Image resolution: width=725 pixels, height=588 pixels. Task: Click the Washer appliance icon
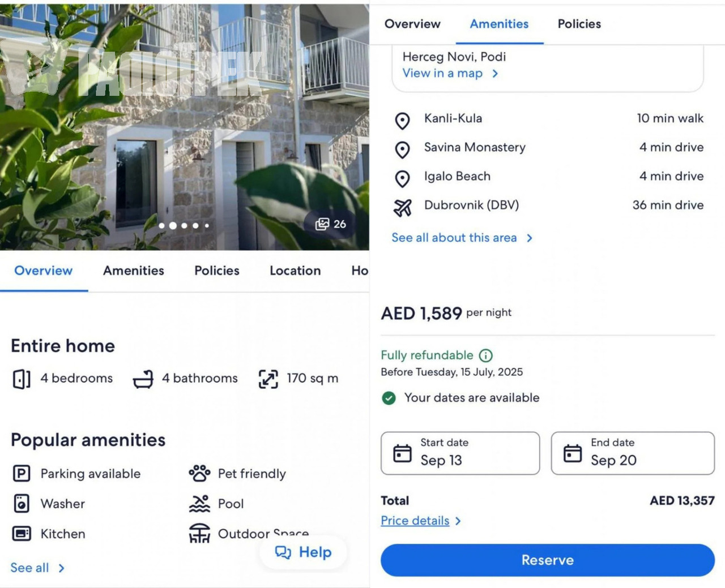(x=22, y=503)
